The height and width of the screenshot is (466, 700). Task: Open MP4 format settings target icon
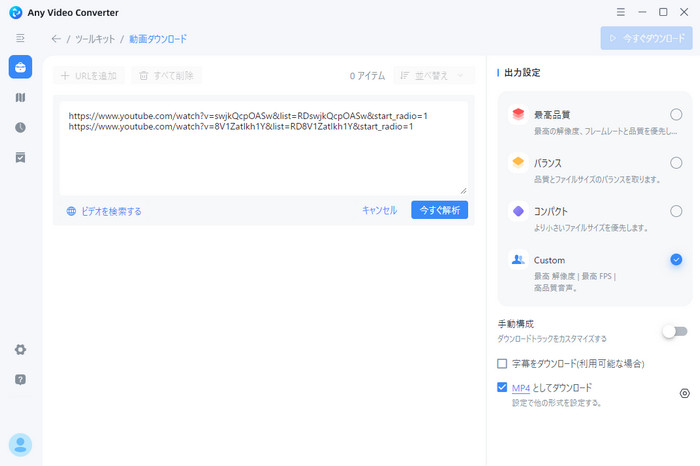pyautogui.click(x=684, y=393)
